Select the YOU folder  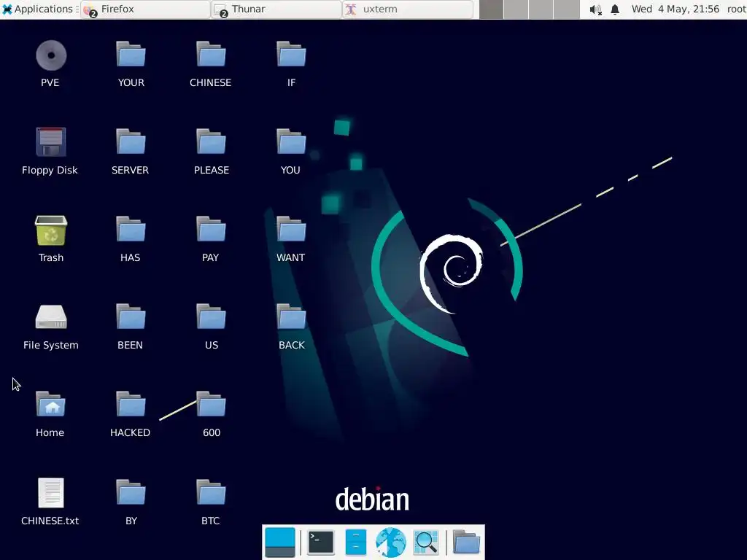click(x=291, y=142)
